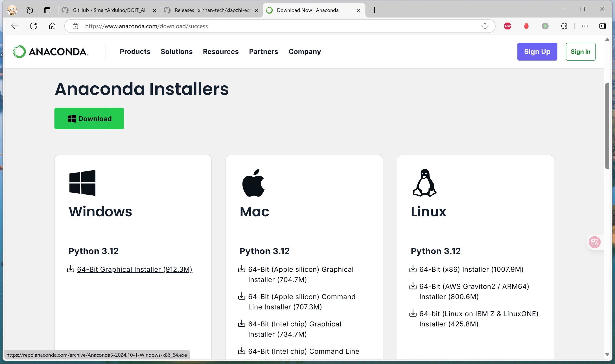Go to the browser home page icon

click(x=52, y=26)
